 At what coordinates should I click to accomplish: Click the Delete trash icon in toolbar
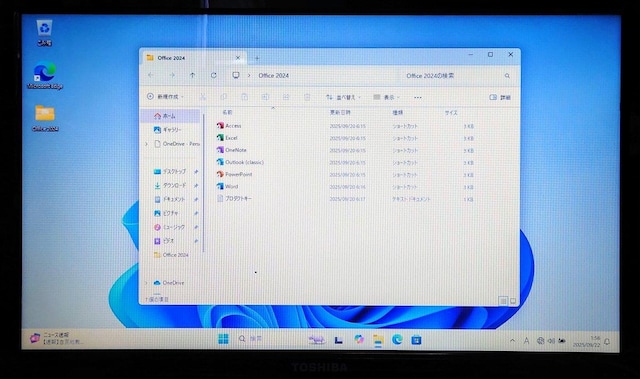[x=307, y=97]
